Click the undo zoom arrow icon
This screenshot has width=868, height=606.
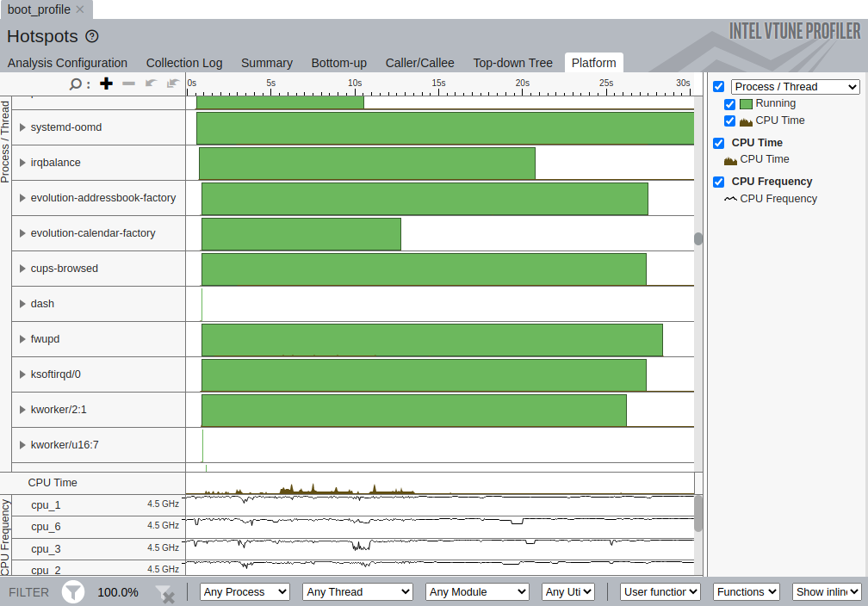[x=151, y=83]
